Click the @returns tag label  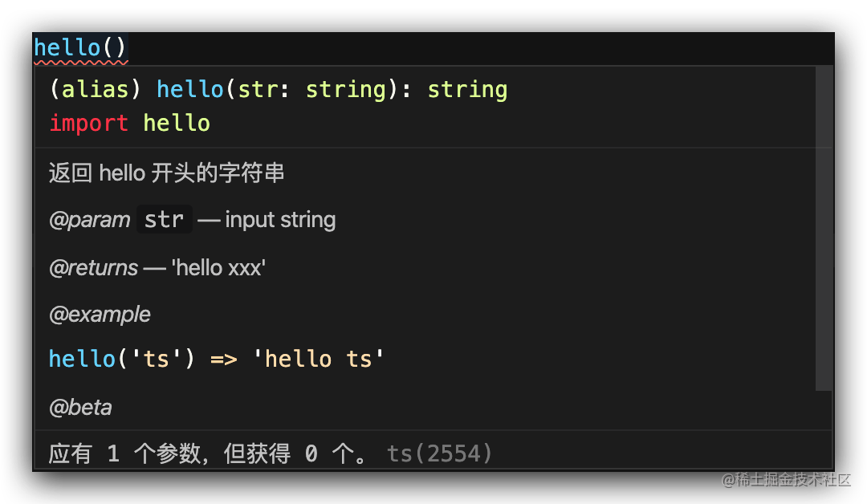click(93, 268)
